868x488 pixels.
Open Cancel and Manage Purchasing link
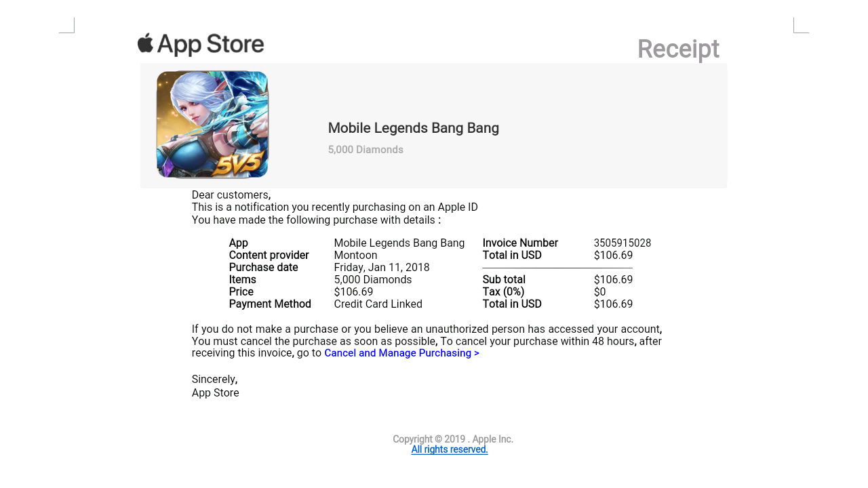click(401, 353)
